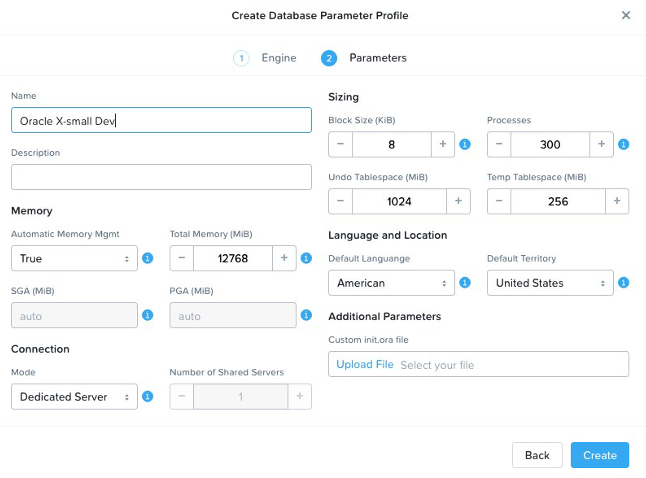Viewport: 646px width, 478px height.
Task: Increase Block Size with plus button
Action: click(x=443, y=144)
